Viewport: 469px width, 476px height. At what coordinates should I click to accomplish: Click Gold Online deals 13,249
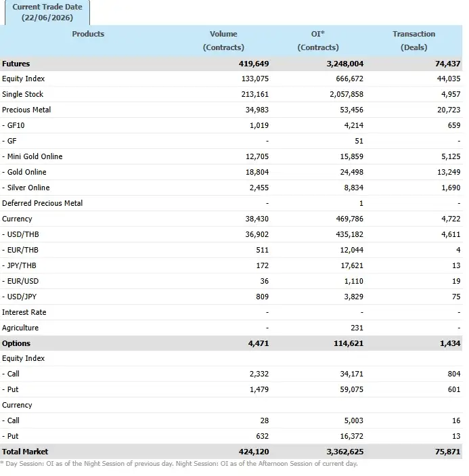coord(449,172)
